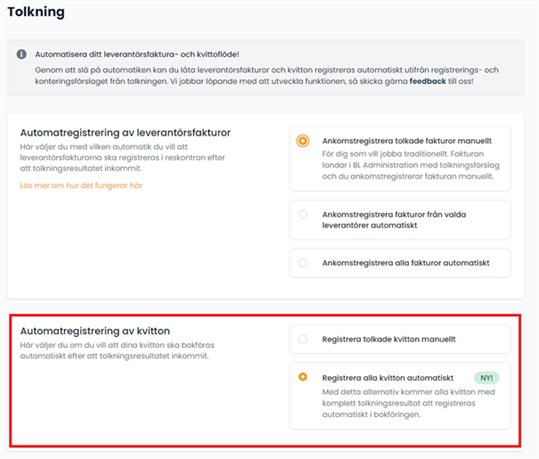
Task: Click label 'Ankomstregistrera fakturor från valda leverantörer automatiskt'
Action: click(394, 220)
